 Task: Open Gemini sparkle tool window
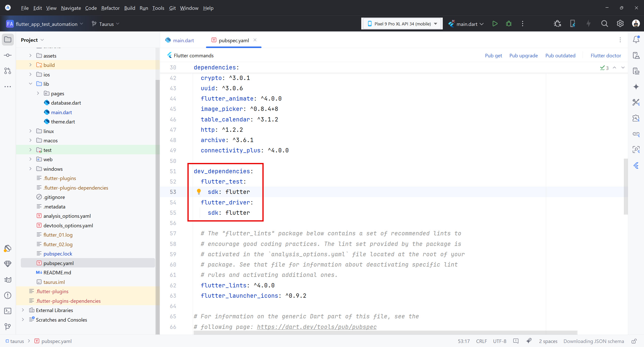(636, 87)
